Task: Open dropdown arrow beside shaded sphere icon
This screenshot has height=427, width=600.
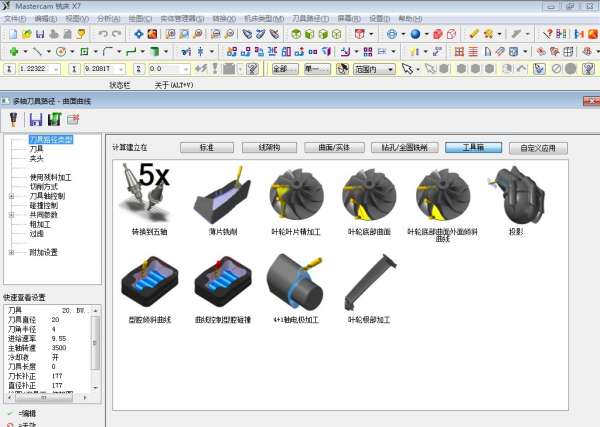Action: tap(426, 34)
